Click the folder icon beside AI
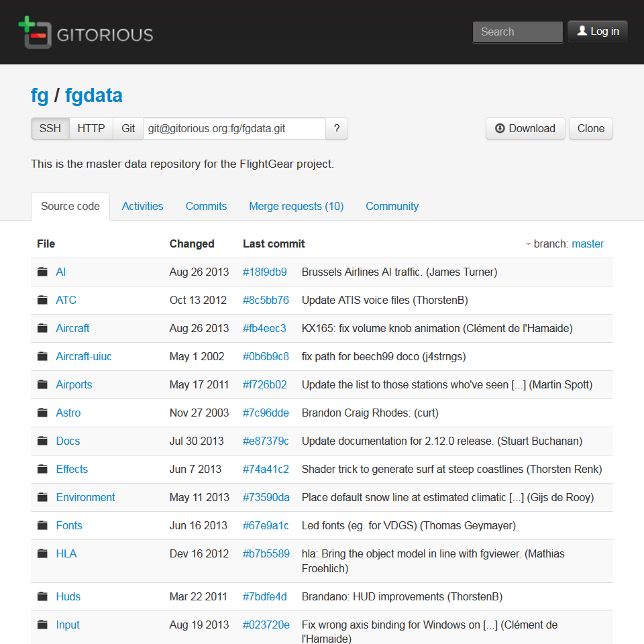Image resolution: width=644 pixels, height=644 pixels. pyautogui.click(x=42, y=272)
